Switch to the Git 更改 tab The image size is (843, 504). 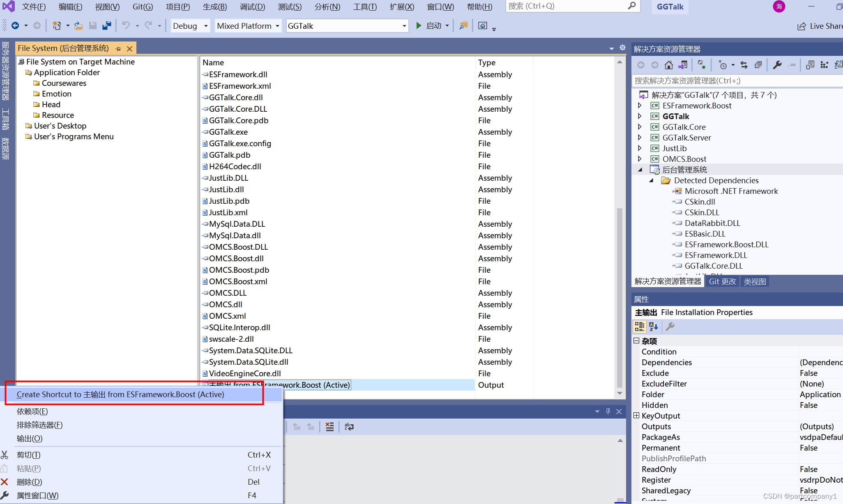point(722,281)
